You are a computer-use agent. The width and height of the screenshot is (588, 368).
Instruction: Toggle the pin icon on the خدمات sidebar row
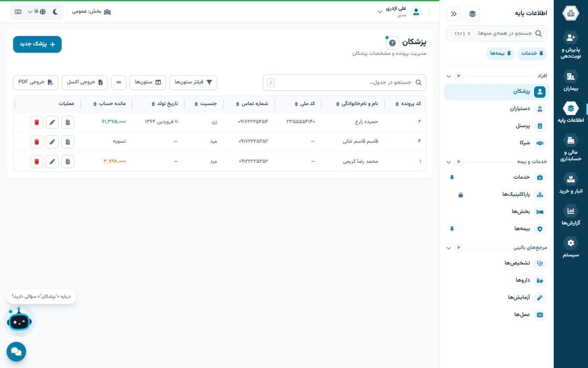click(x=452, y=177)
